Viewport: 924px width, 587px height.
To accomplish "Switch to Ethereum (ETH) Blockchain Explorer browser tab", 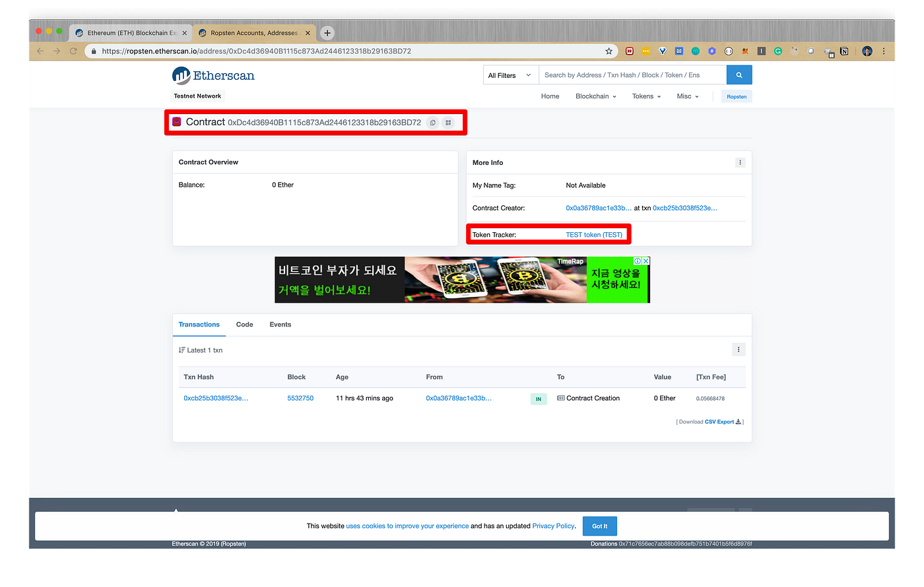I will pyautogui.click(x=131, y=33).
